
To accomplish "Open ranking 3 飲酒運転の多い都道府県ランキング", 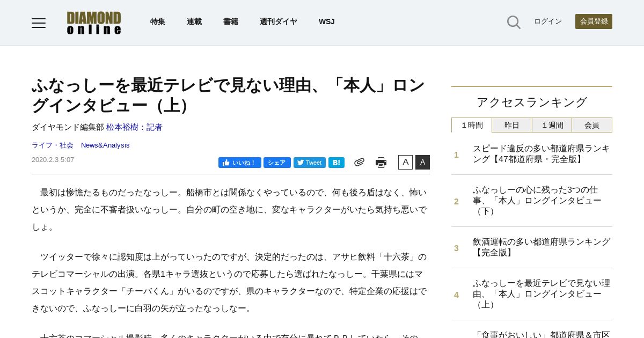I will (x=541, y=247).
